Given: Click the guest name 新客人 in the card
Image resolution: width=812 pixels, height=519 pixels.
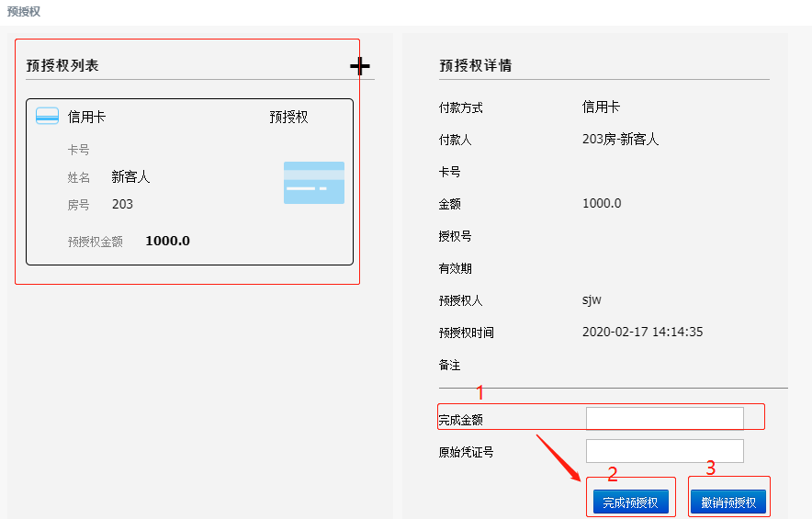Looking at the screenshot, I should point(130,177).
